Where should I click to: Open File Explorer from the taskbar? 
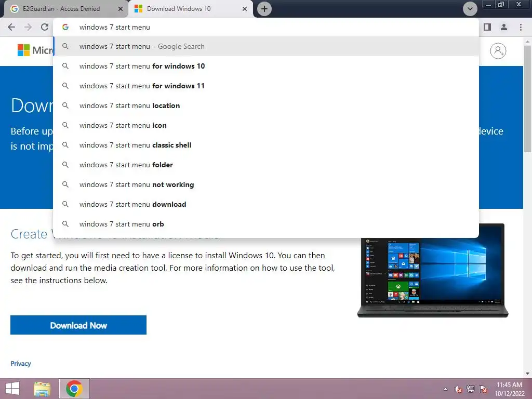coord(42,389)
